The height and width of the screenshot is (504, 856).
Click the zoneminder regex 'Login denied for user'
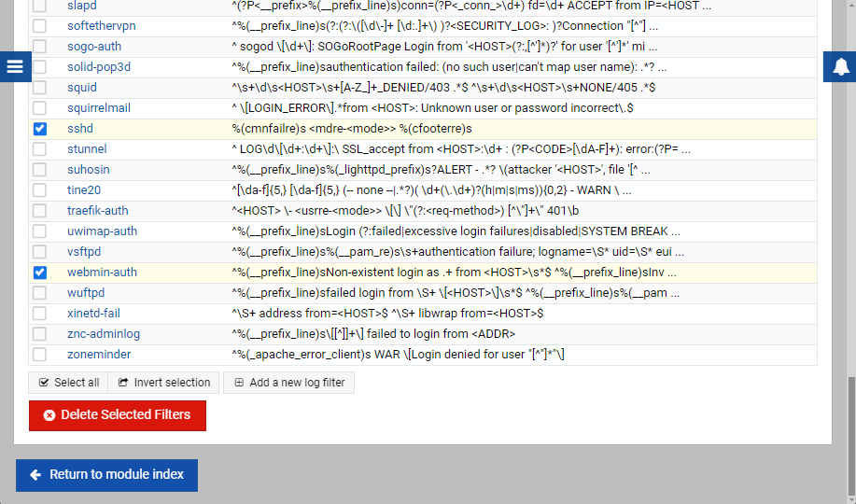pyautogui.click(x=468, y=355)
